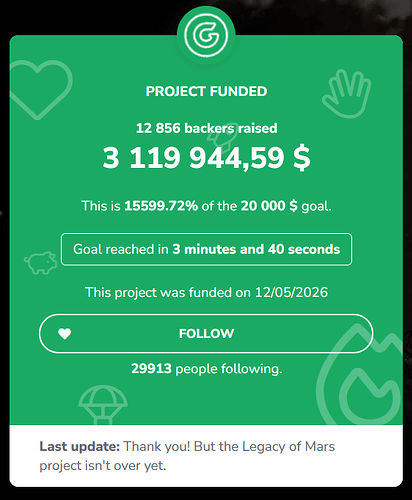Click the funded date 12/05/2026
Screen dimensions: 412x500
pyautogui.click(x=291, y=292)
